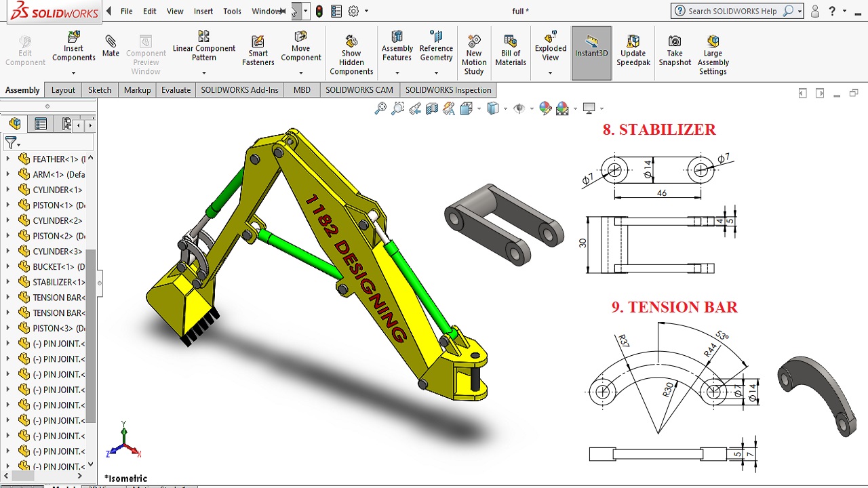
Task: Select CYLINDER<2> in the tree
Action: [51, 221]
